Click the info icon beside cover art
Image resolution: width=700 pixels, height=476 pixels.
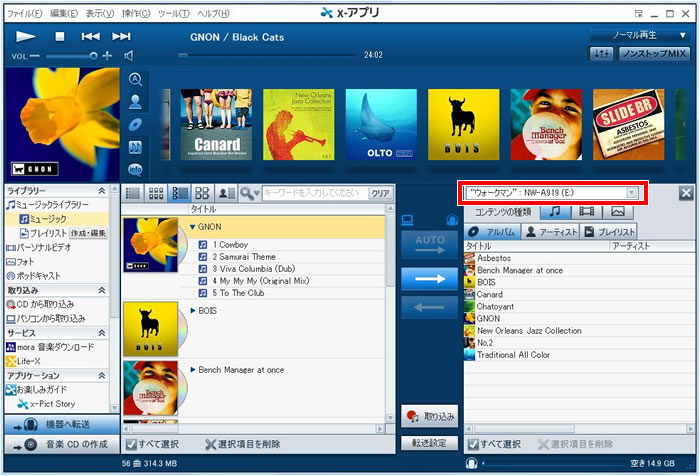click(x=135, y=169)
